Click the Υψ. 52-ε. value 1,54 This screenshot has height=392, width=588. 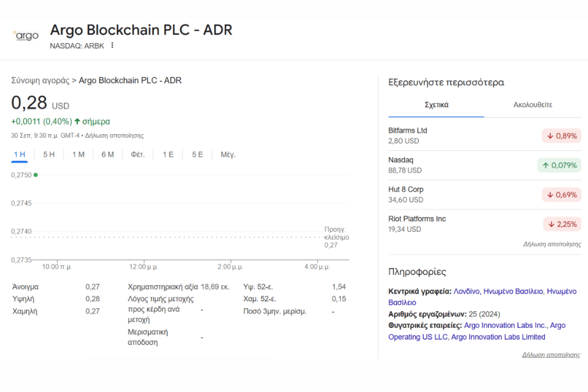click(339, 287)
